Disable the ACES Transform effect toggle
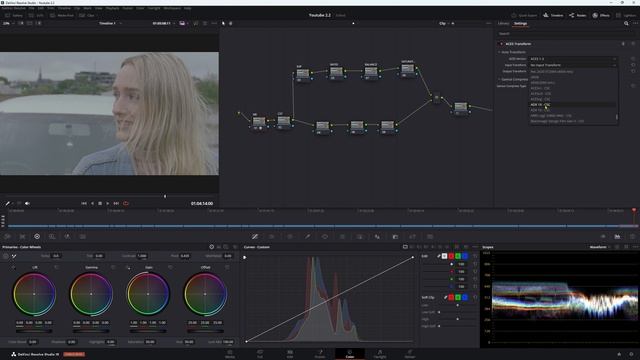640x360 pixels. coord(502,44)
